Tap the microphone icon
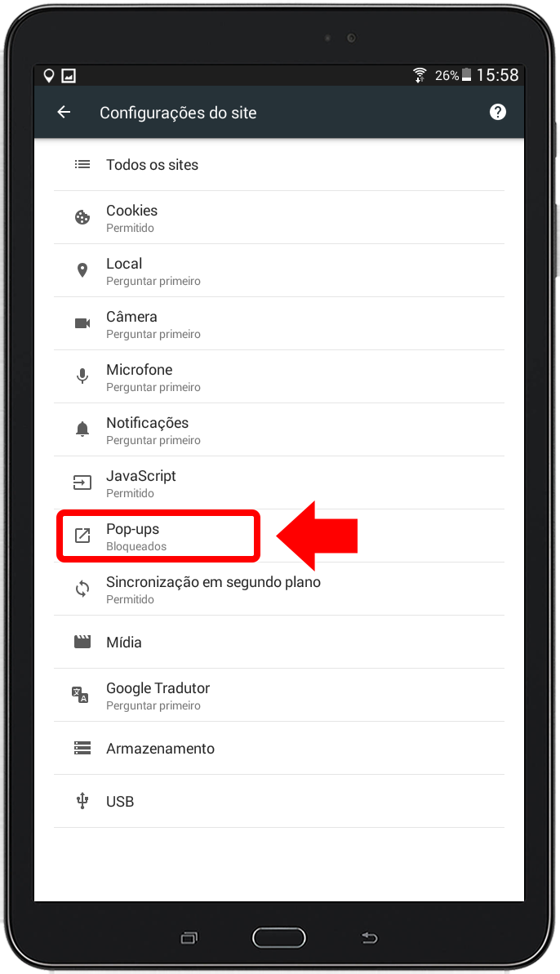 tap(82, 376)
